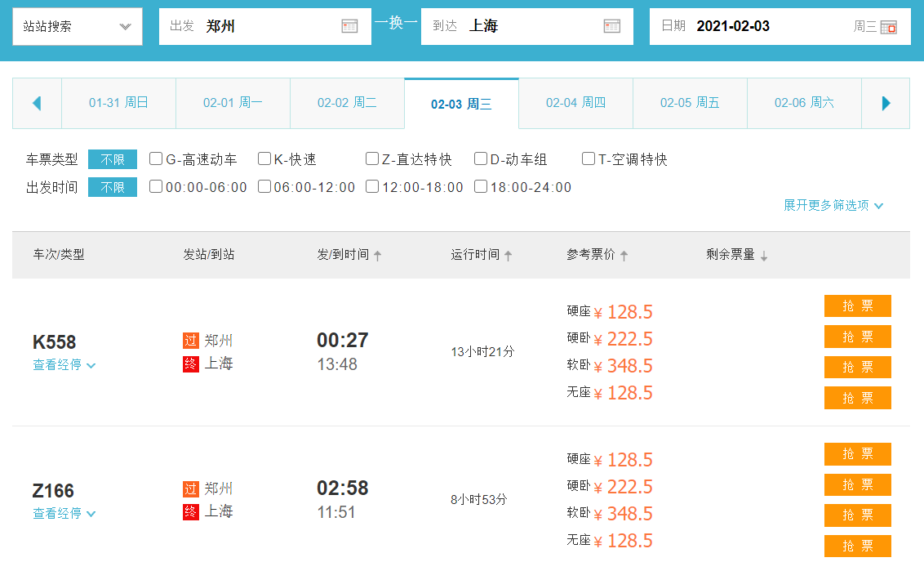924x571 pixels.
Task: Expand K558 stops list
Action: pyautogui.click(x=64, y=365)
